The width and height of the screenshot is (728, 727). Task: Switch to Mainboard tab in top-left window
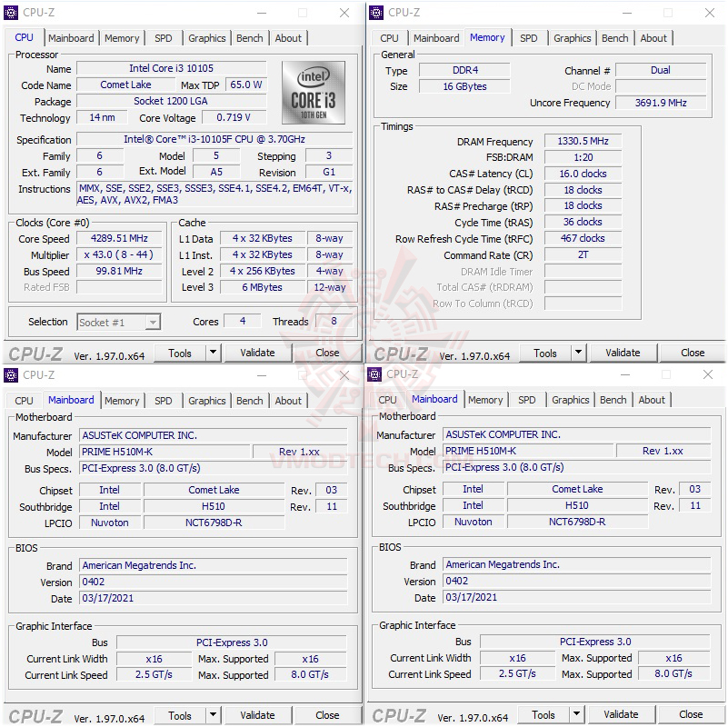click(x=71, y=38)
